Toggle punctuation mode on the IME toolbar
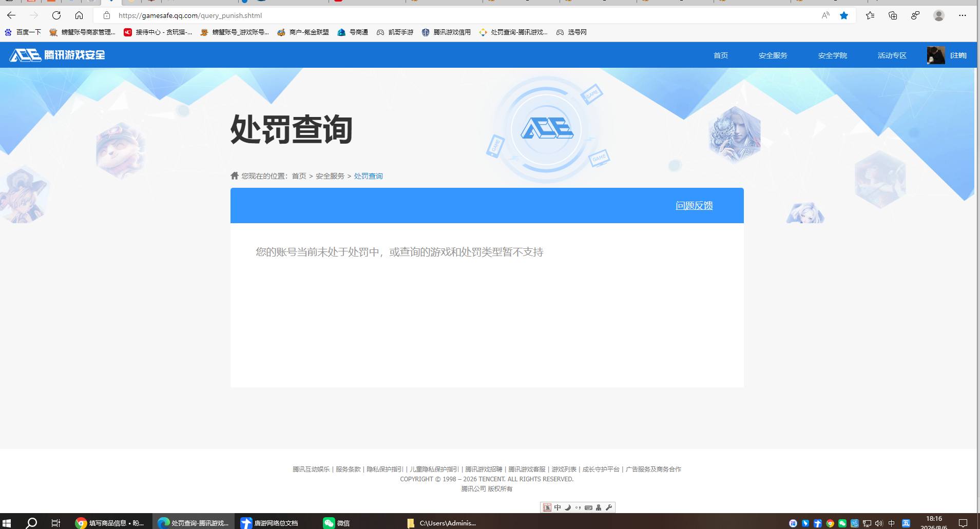The height and width of the screenshot is (529, 980). 578,507
